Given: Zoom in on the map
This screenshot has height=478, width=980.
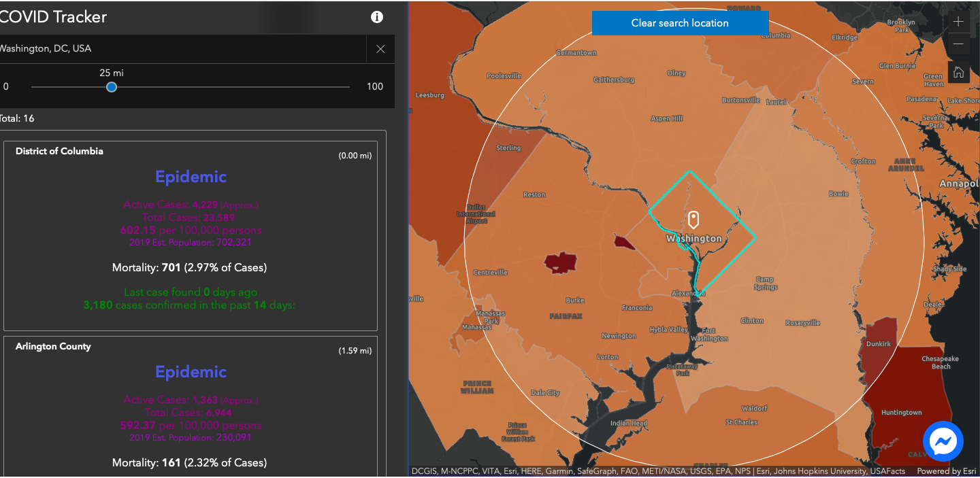Looking at the screenshot, I should click(x=958, y=22).
